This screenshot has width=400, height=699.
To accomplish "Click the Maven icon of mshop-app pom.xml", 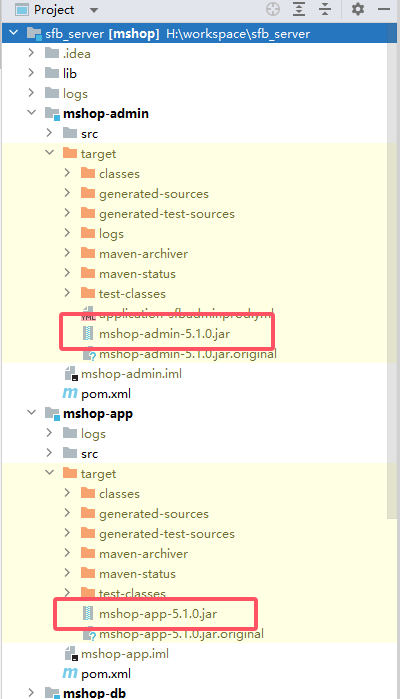I will pyautogui.click(x=70, y=673).
